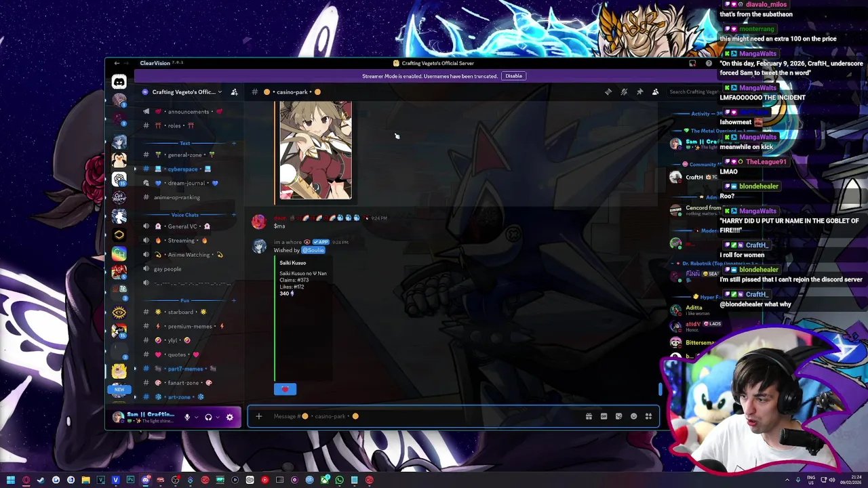The height and width of the screenshot is (488, 868).
Task: Open the GIF picker
Action: click(x=604, y=416)
